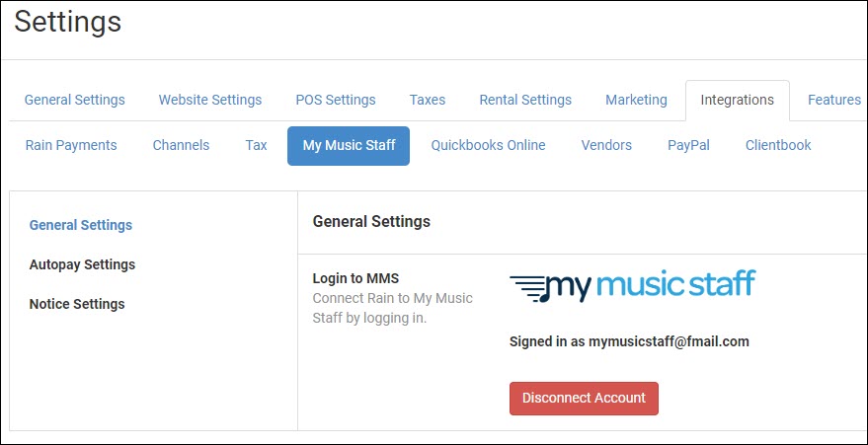
Task: Select the Channels sub-tab
Action: click(181, 145)
